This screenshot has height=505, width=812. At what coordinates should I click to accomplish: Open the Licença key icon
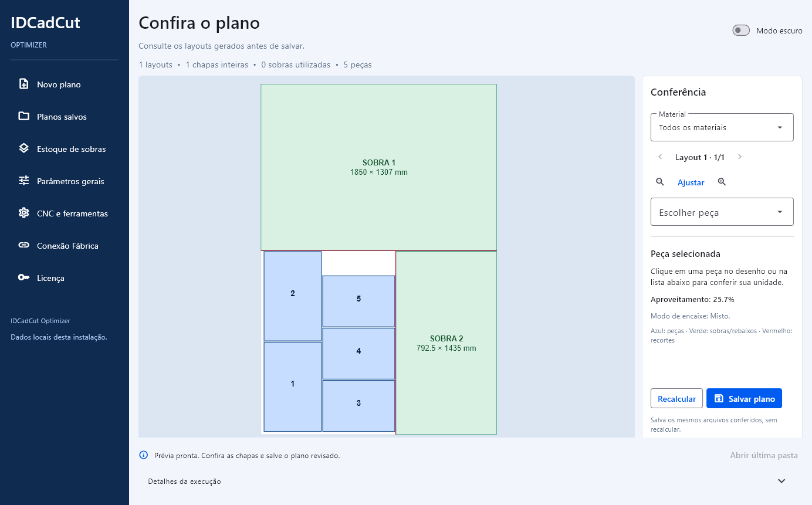[23, 277]
